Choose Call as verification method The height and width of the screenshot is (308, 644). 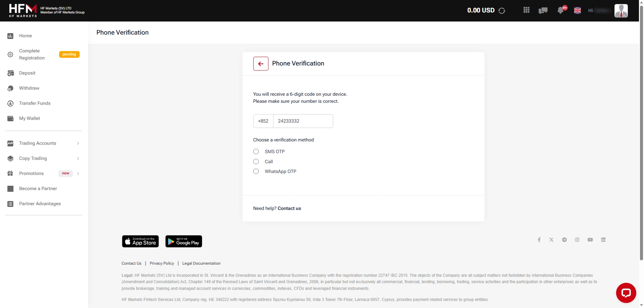(x=256, y=162)
